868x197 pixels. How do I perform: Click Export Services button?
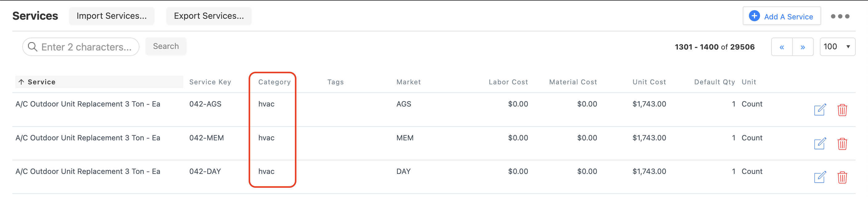(x=209, y=16)
